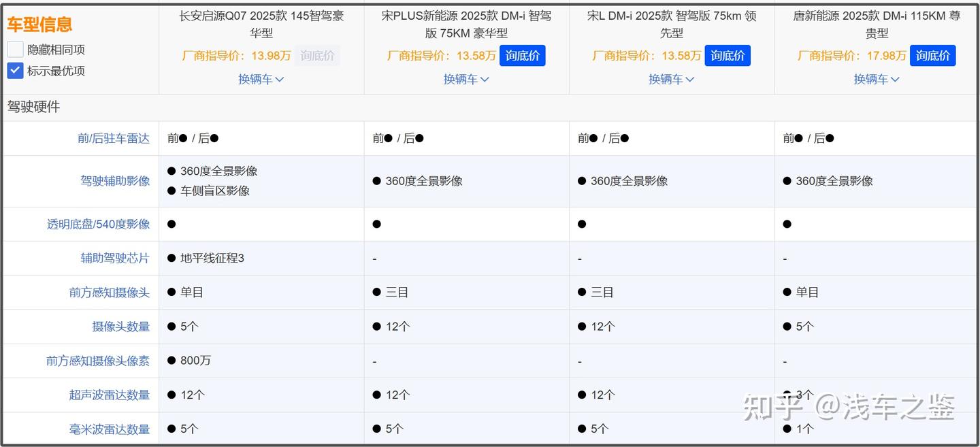980x447 pixels.
Task: Open 换辆车 selector for 宋PLUS新能源
Action: coord(466,79)
